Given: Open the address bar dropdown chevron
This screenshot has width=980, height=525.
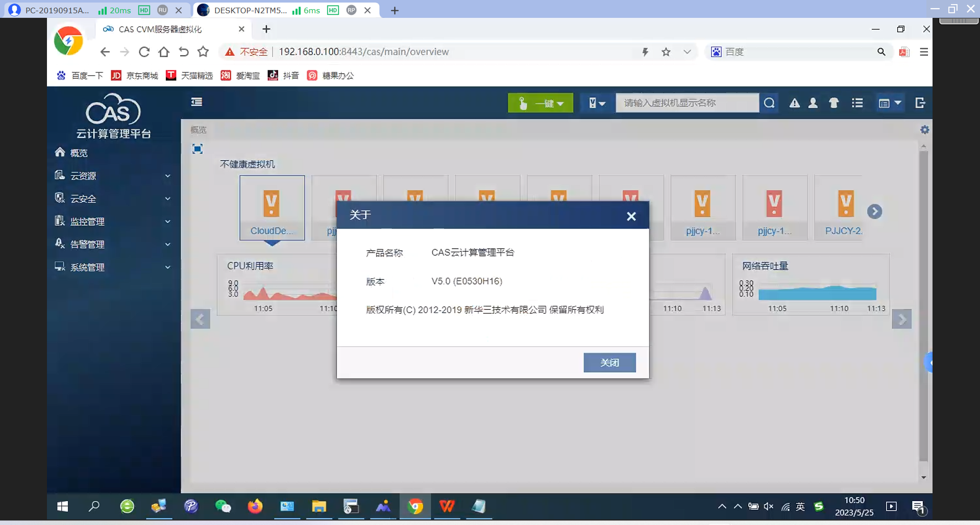Looking at the screenshot, I should point(687,52).
